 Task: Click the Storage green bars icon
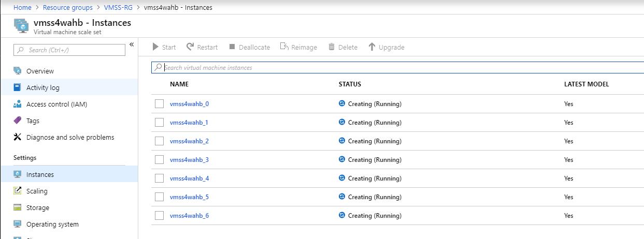pyautogui.click(x=18, y=207)
